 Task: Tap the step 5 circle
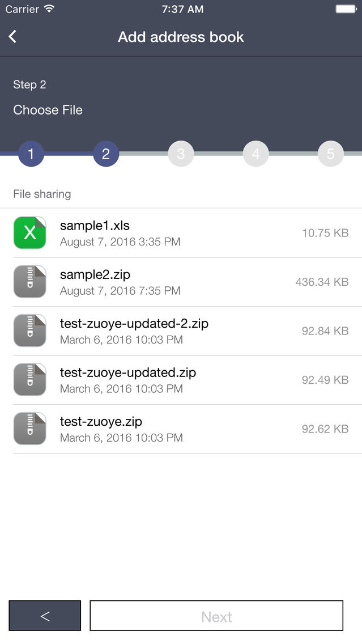click(331, 154)
